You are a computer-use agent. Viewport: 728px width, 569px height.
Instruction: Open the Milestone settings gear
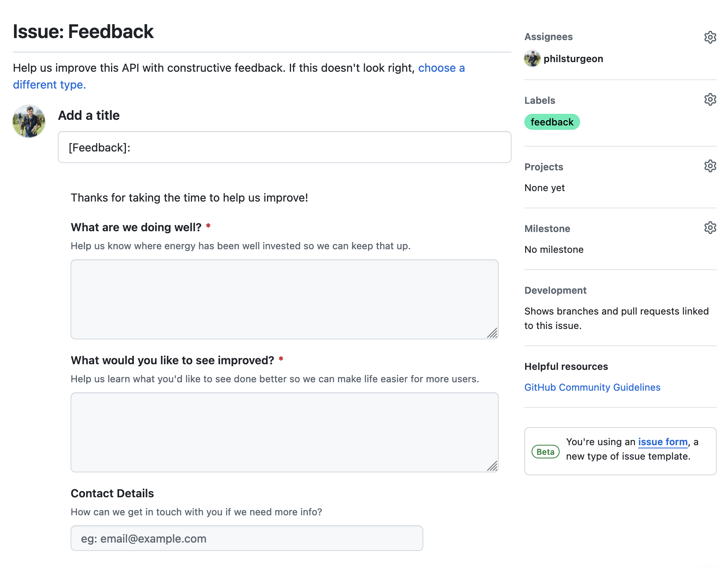tap(710, 228)
